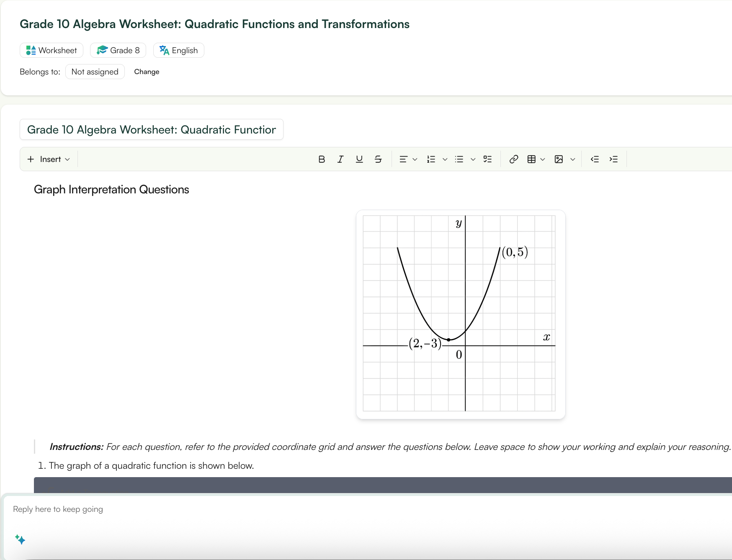This screenshot has width=732, height=560.
Task: Toggle strikethrough formatting
Action: (378, 159)
